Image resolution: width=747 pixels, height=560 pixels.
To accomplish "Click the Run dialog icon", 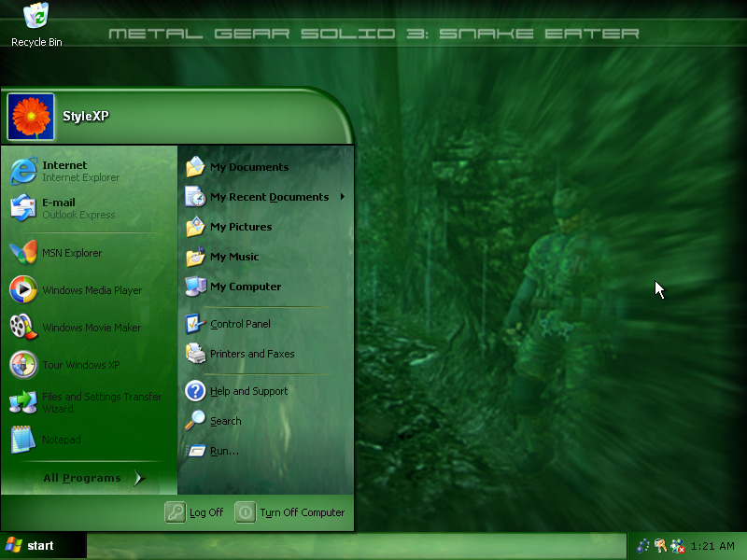I will 195,451.
